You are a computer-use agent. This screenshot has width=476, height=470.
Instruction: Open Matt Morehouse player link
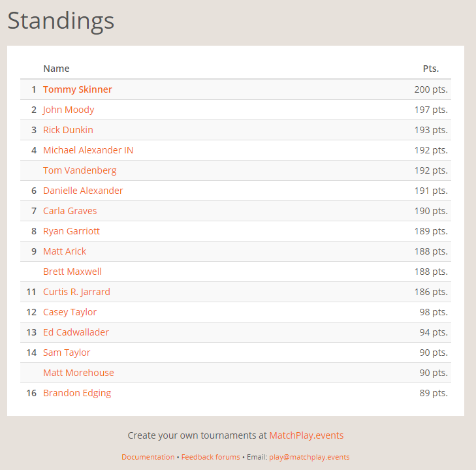78,373
